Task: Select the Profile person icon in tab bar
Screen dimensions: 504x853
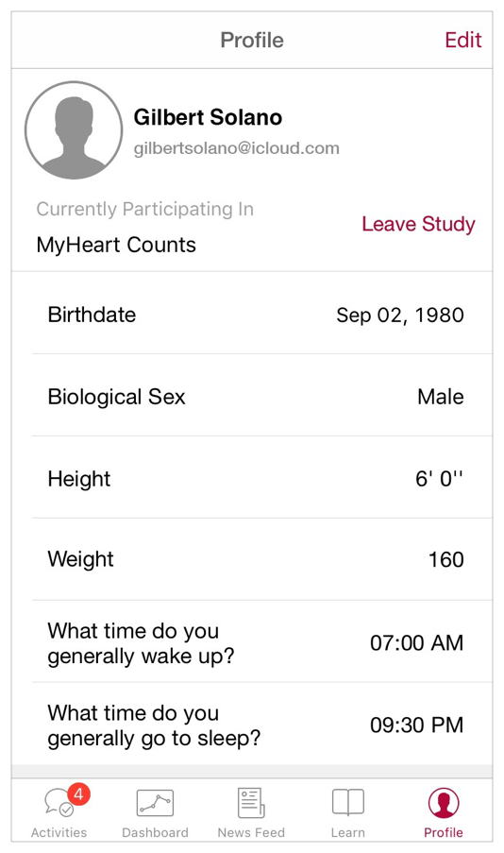Action: pos(444,803)
